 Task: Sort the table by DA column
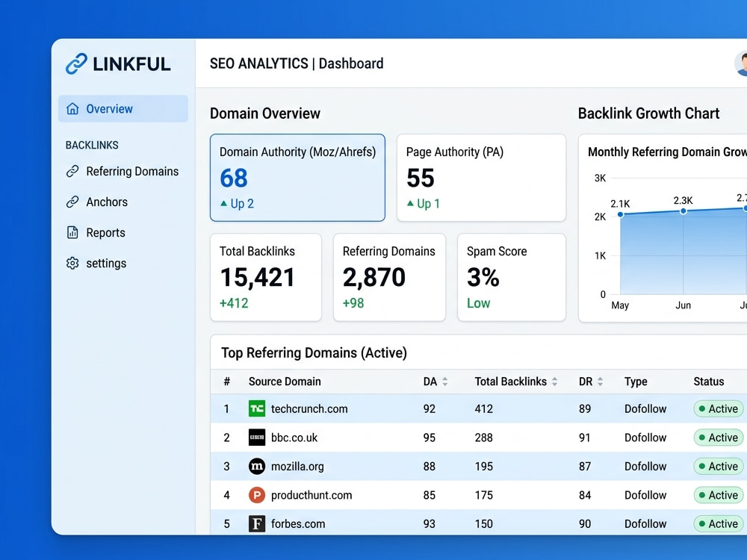(445, 382)
